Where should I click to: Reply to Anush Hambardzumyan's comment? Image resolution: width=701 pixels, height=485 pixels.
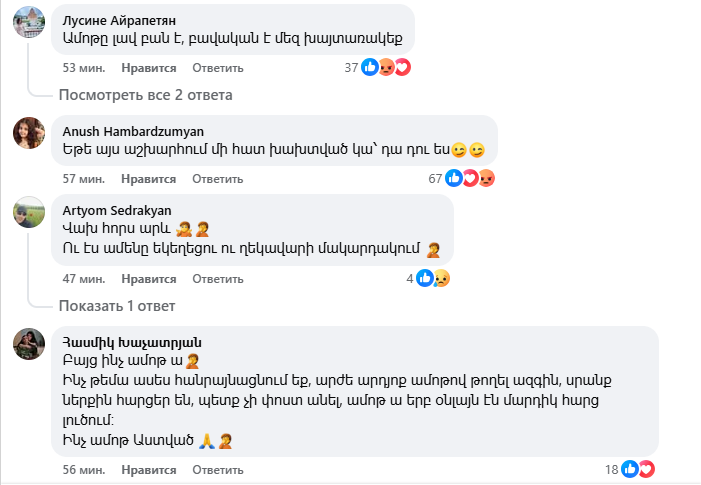[x=218, y=178]
